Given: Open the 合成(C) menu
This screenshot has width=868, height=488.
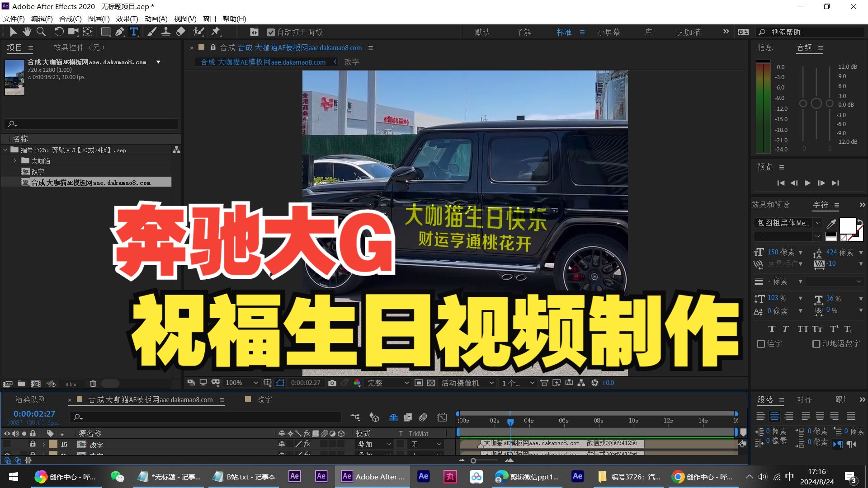Looking at the screenshot, I should (71, 19).
